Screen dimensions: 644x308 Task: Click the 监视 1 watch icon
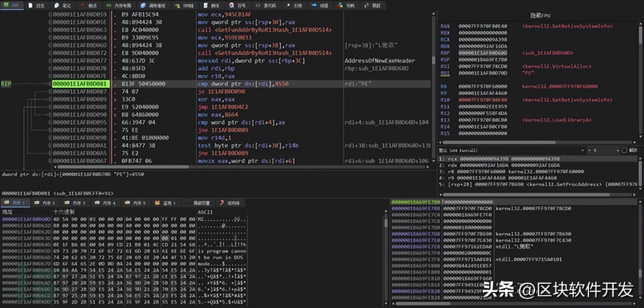point(158,203)
